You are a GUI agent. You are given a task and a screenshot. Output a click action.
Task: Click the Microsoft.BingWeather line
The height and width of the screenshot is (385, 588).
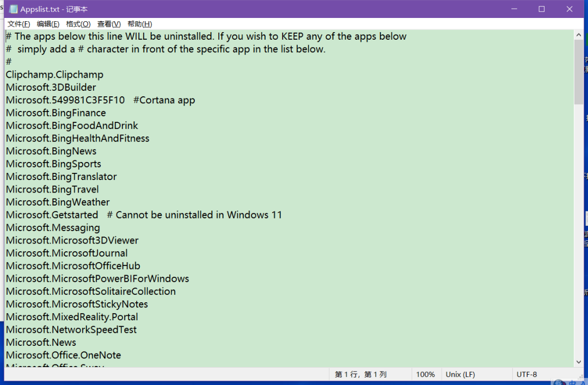coord(58,202)
